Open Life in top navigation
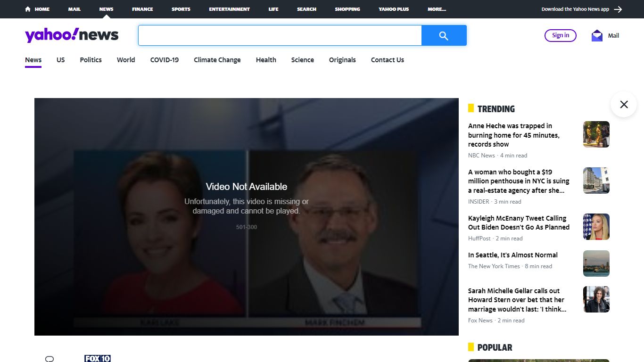Image resolution: width=644 pixels, height=362 pixels. pos(273,9)
